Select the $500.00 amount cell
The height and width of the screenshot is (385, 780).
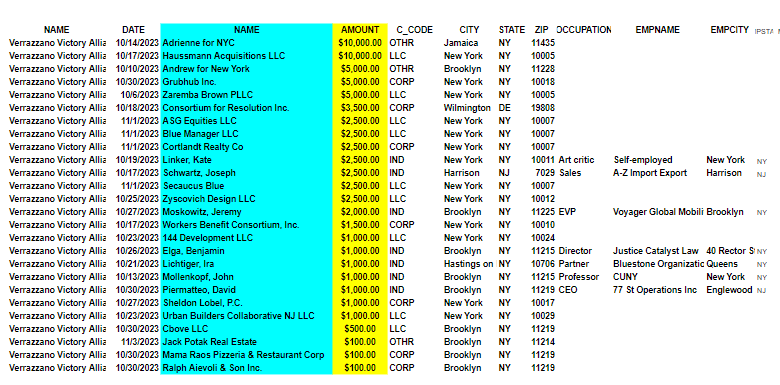(360, 328)
